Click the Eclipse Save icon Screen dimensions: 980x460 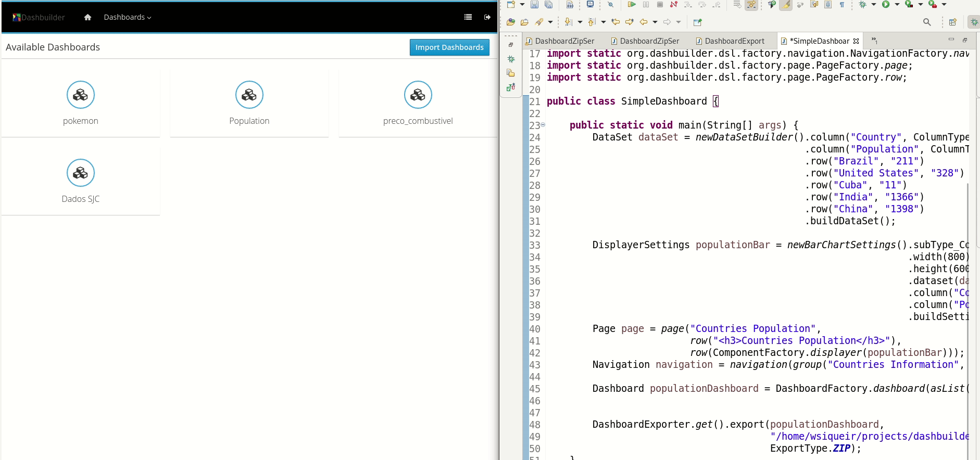pyautogui.click(x=534, y=5)
